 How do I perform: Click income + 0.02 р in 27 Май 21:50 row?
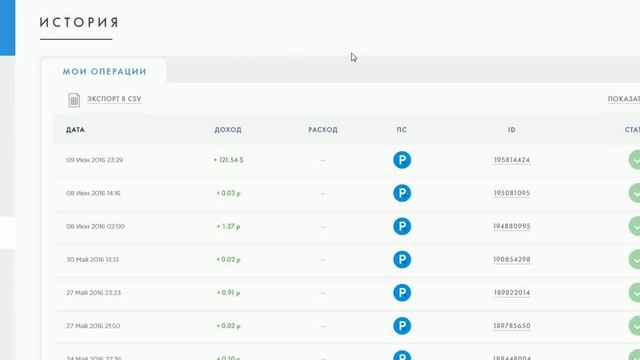(x=228, y=326)
